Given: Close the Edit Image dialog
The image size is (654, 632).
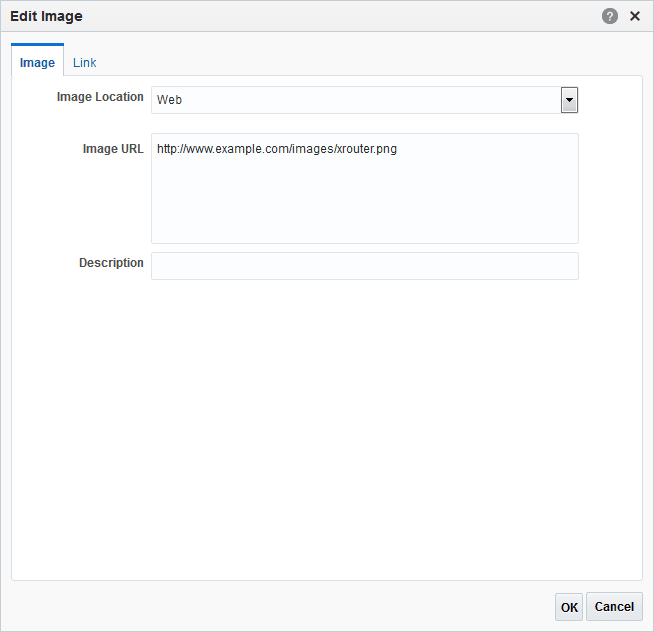Looking at the screenshot, I should coord(634,16).
